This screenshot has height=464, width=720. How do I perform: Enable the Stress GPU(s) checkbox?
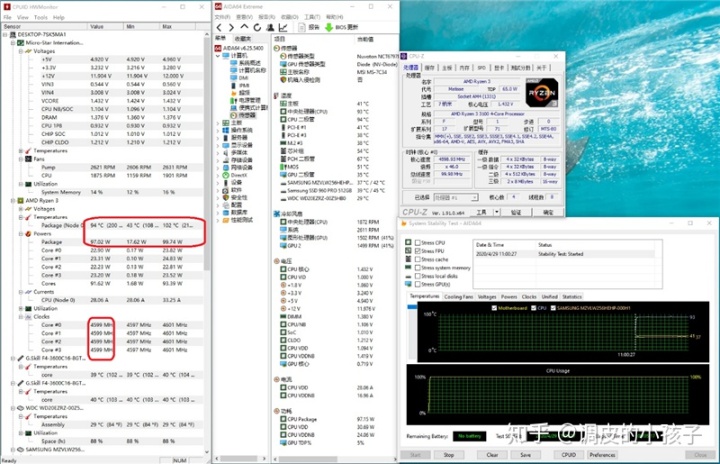click(x=418, y=284)
